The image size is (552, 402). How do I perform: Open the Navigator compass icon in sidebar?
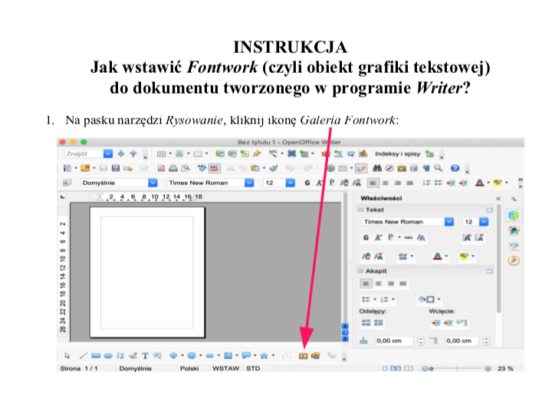[x=514, y=260]
